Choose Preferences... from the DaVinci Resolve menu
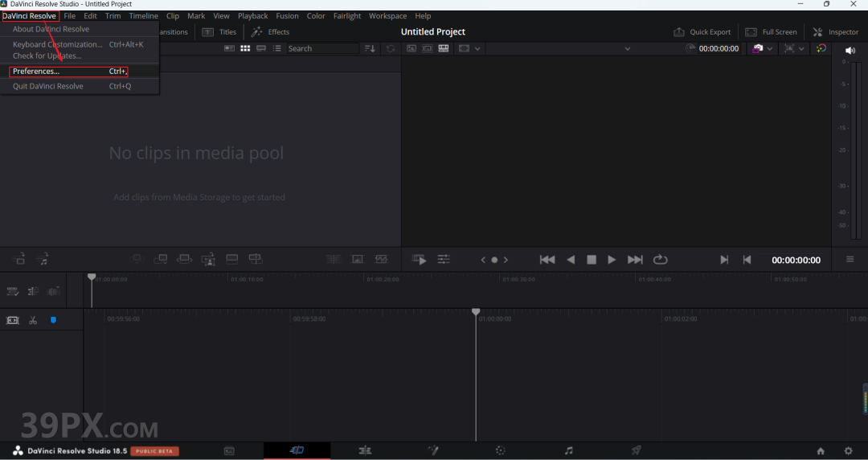This screenshot has width=868, height=460. 68,72
